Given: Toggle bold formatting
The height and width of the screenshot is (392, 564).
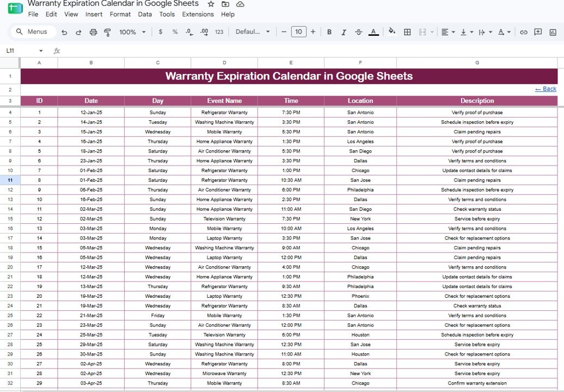Looking at the screenshot, I should pyautogui.click(x=329, y=32).
